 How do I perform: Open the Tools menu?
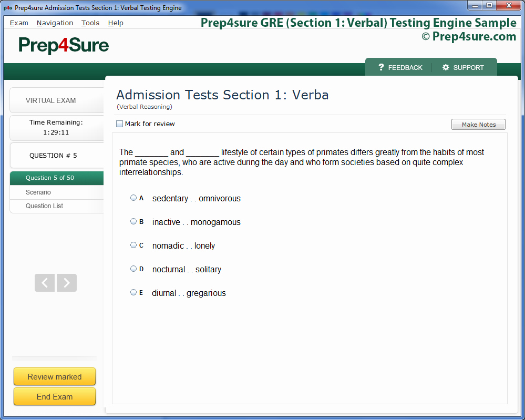pyautogui.click(x=90, y=23)
